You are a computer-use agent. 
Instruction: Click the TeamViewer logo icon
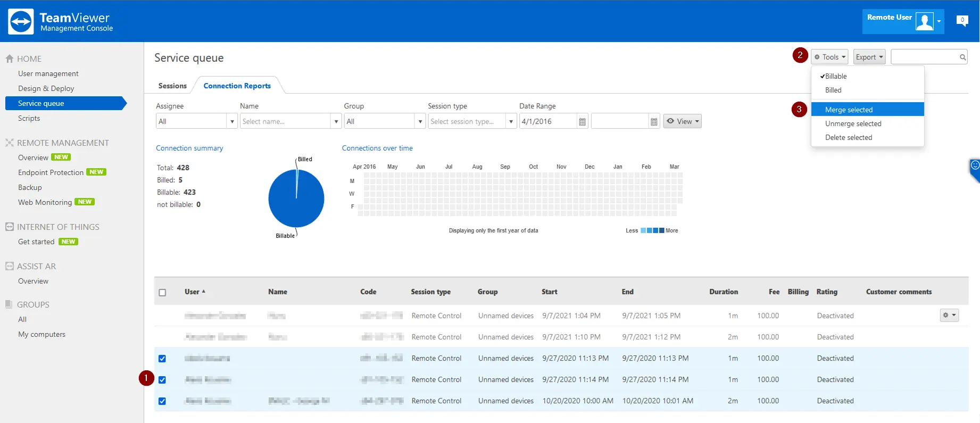(x=21, y=21)
